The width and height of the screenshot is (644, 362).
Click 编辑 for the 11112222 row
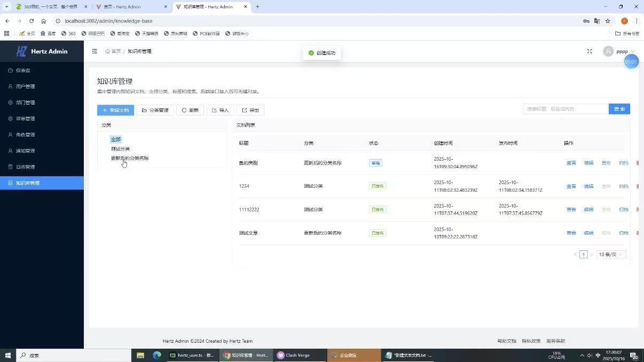(x=588, y=210)
